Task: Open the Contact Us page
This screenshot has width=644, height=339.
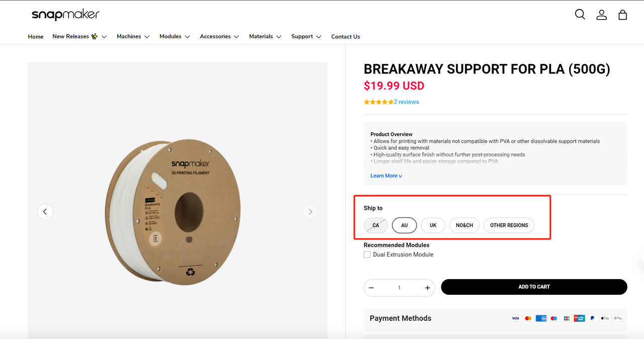Action: [345, 36]
